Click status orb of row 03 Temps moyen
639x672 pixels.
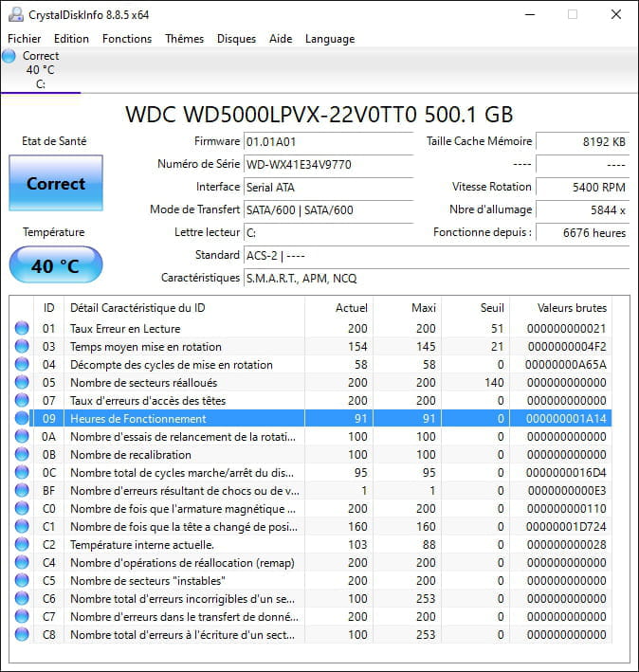tap(22, 346)
